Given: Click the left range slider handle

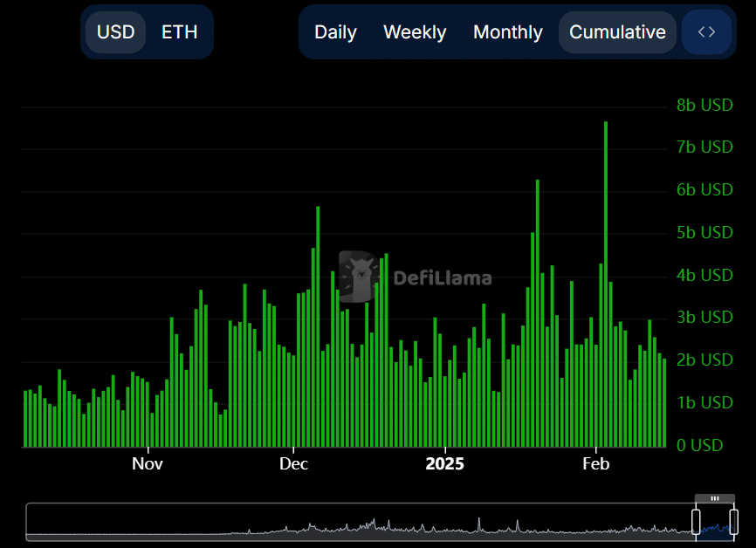Looking at the screenshot, I should click(x=696, y=521).
